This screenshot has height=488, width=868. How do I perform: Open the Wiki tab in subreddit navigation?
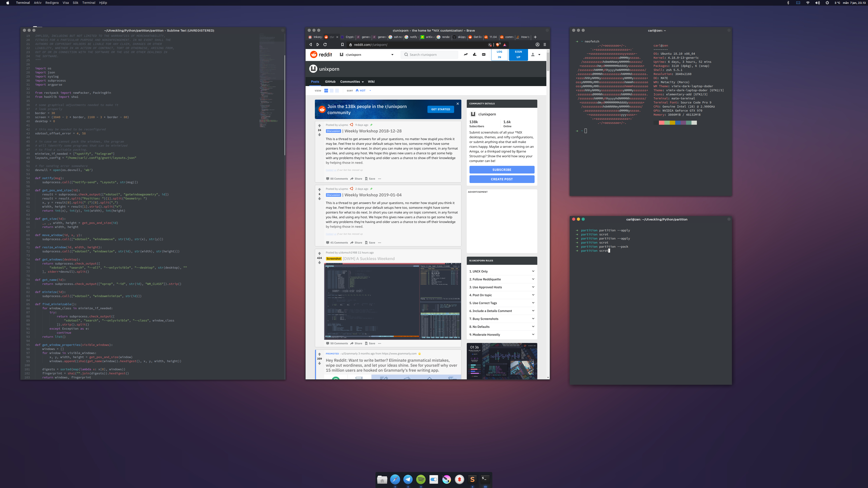point(371,82)
